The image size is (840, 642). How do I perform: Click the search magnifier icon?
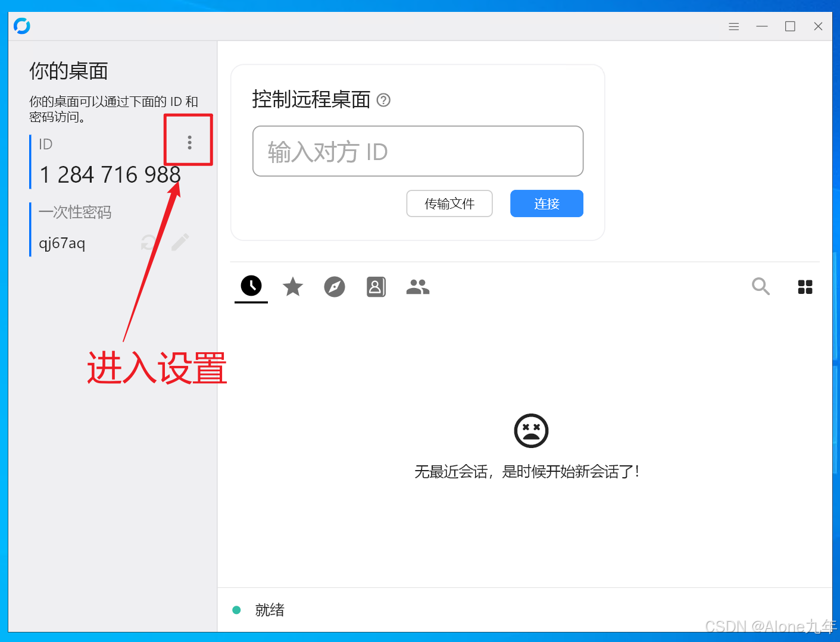coord(761,287)
